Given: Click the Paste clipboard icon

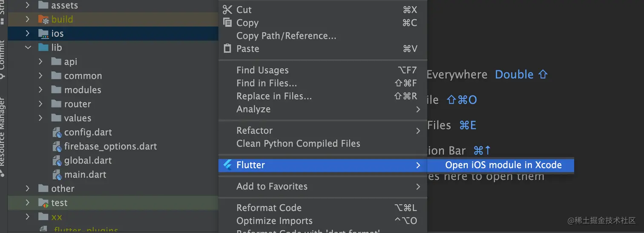Looking at the screenshot, I should tap(227, 49).
